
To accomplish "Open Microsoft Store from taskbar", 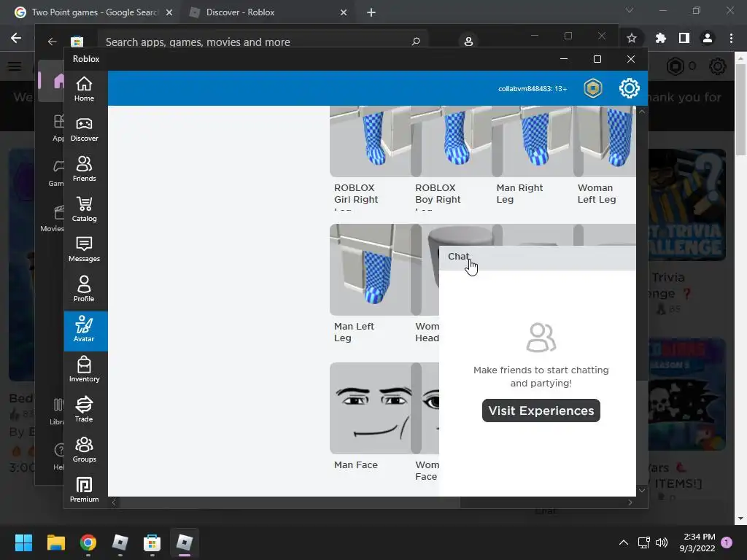I will pyautogui.click(x=152, y=542).
